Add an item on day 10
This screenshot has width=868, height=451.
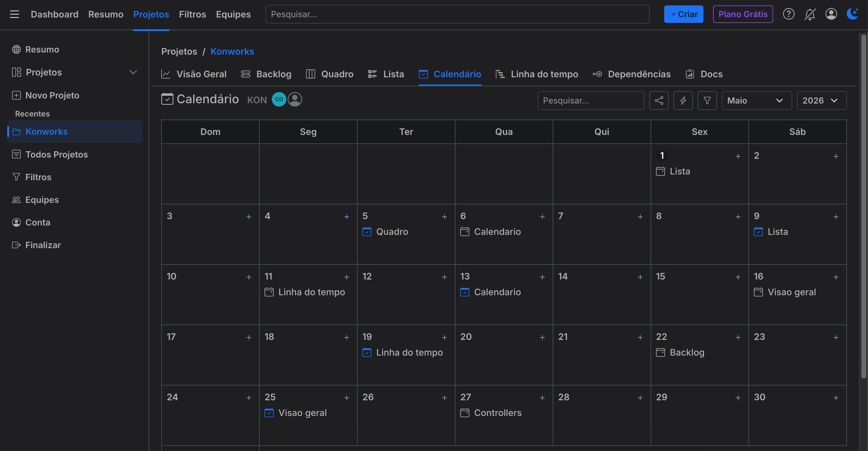249,277
